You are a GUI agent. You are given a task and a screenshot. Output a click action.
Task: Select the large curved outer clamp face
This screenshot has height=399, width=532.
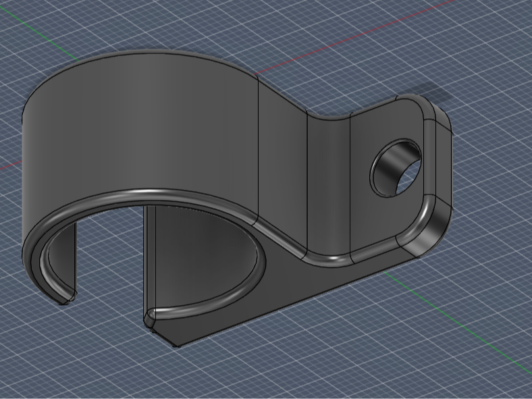[x=139, y=136]
